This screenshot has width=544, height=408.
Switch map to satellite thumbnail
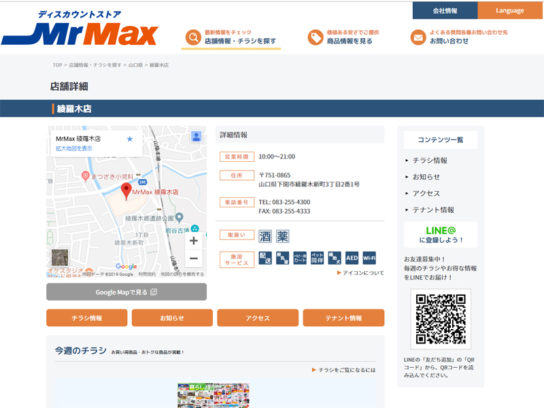coord(60,257)
